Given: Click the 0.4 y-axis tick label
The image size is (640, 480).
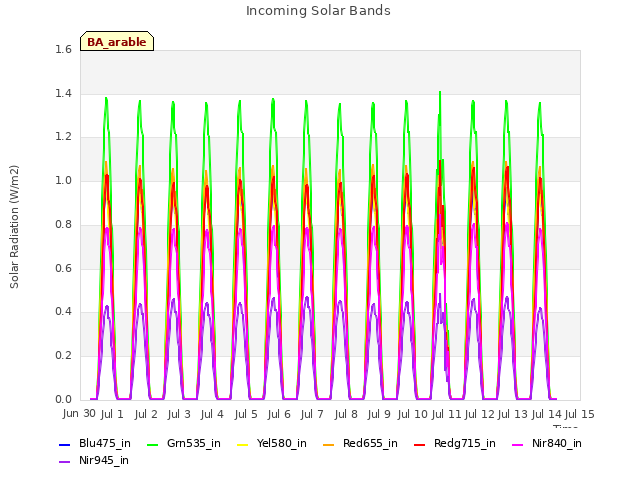Looking at the screenshot, I should coord(63,311).
